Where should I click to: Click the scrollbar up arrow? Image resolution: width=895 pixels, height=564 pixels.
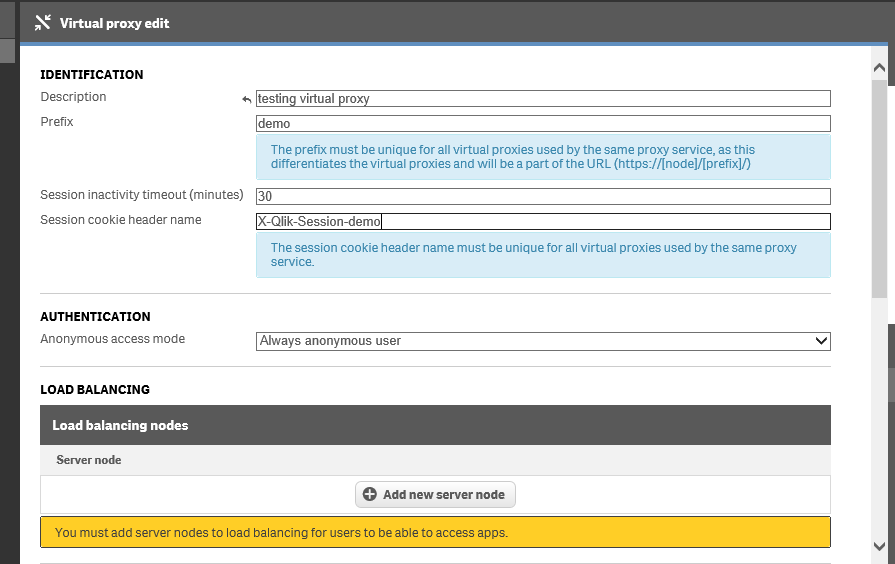pyautogui.click(x=880, y=68)
